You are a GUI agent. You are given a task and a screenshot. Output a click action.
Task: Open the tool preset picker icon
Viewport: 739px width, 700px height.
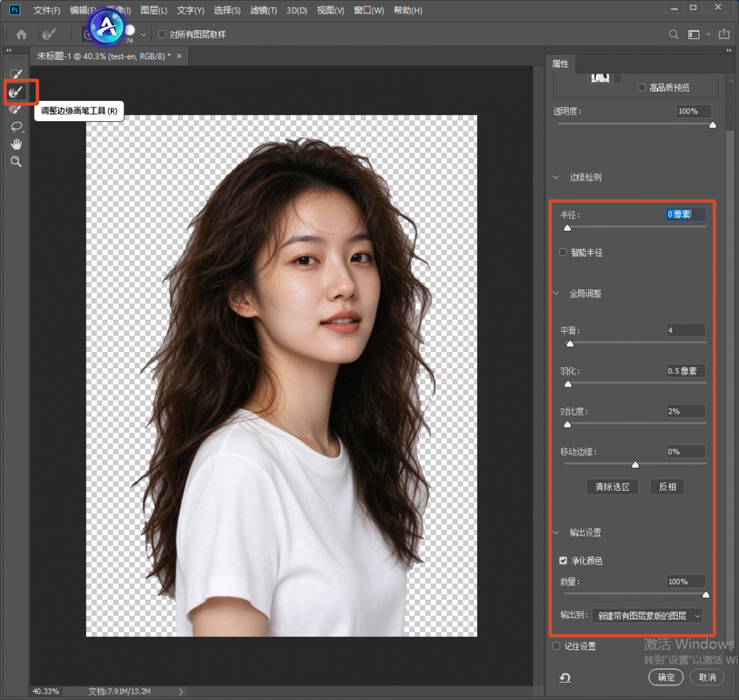click(48, 35)
